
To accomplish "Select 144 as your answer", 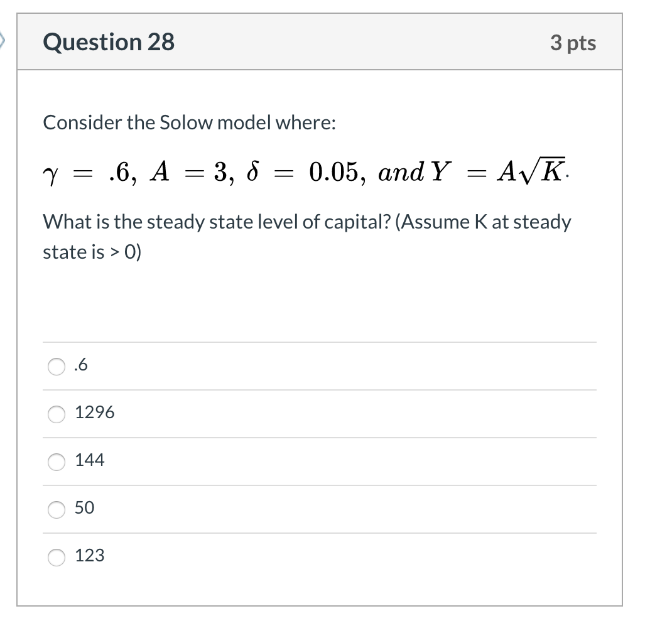I will click(x=55, y=462).
